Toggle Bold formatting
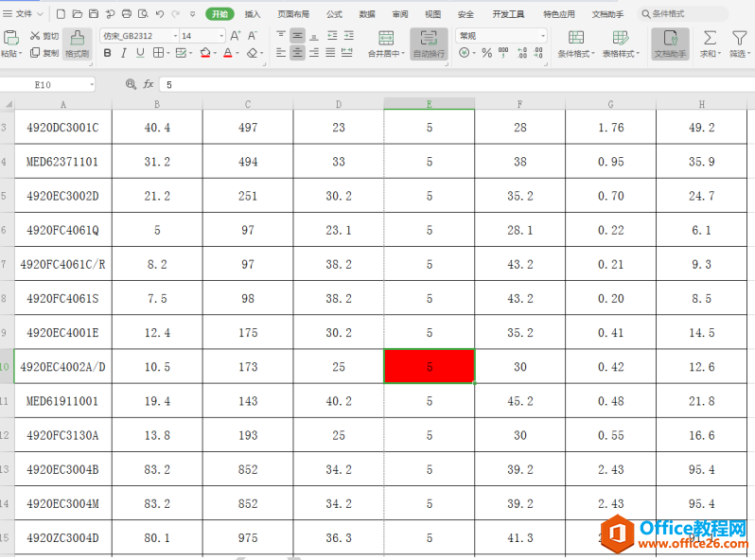Image resolution: width=755 pixels, height=560 pixels. tap(107, 53)
